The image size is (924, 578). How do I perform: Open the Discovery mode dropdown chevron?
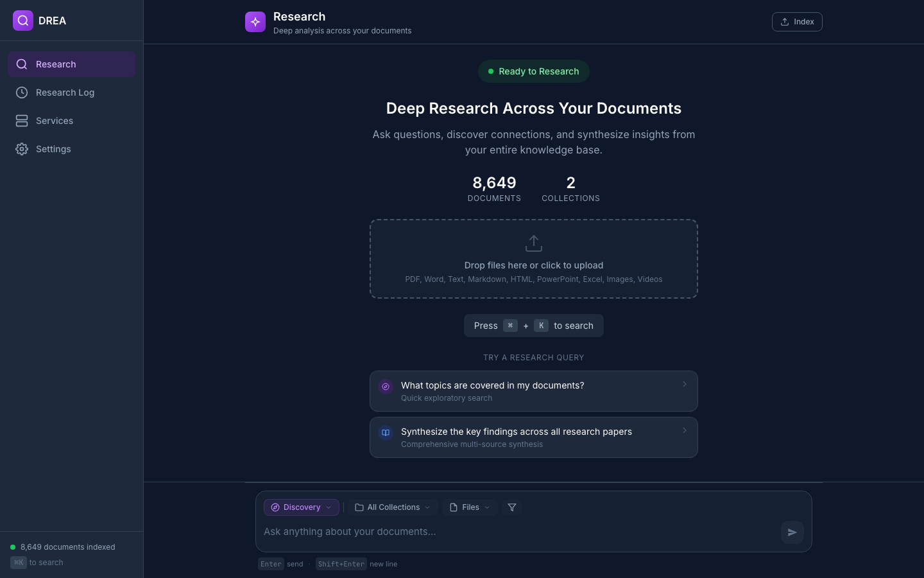[329, 507]
